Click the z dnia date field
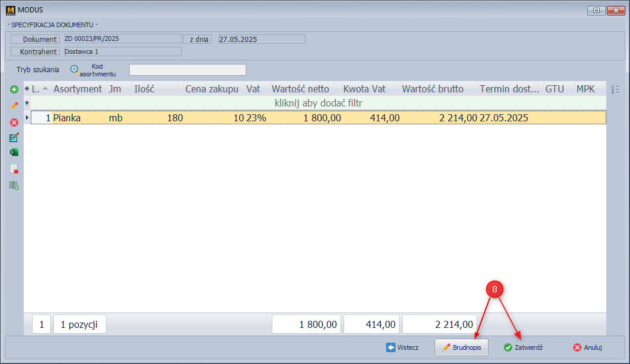630x364 pixels. pyautogui.click(x=262, y=39)
